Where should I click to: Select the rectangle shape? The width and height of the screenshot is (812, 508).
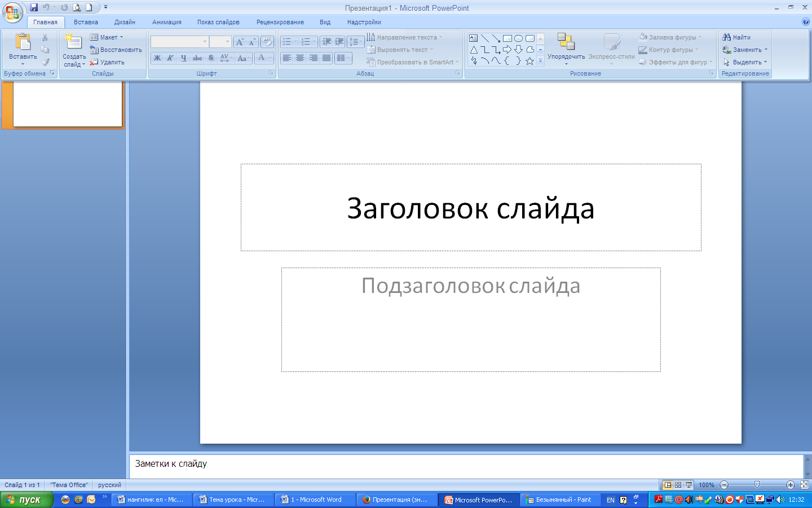507,38
